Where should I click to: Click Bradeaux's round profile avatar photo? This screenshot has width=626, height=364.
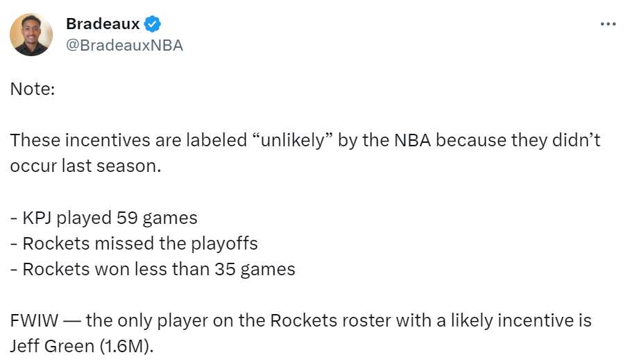[31, 35]
